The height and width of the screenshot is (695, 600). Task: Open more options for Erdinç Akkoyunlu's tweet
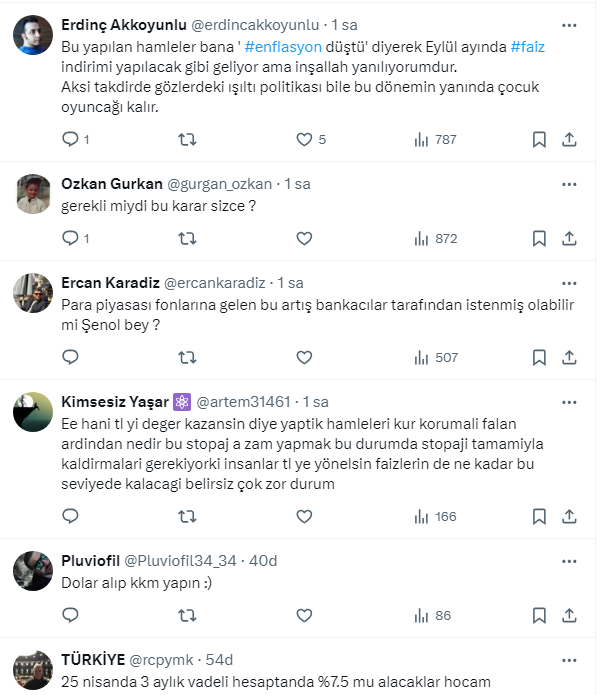click(569, 24)
